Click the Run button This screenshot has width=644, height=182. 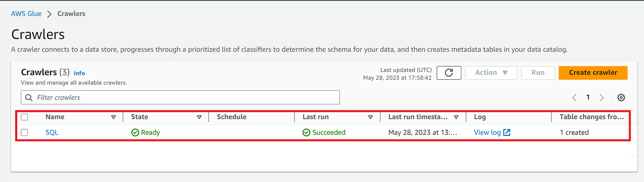coord(538,73)
